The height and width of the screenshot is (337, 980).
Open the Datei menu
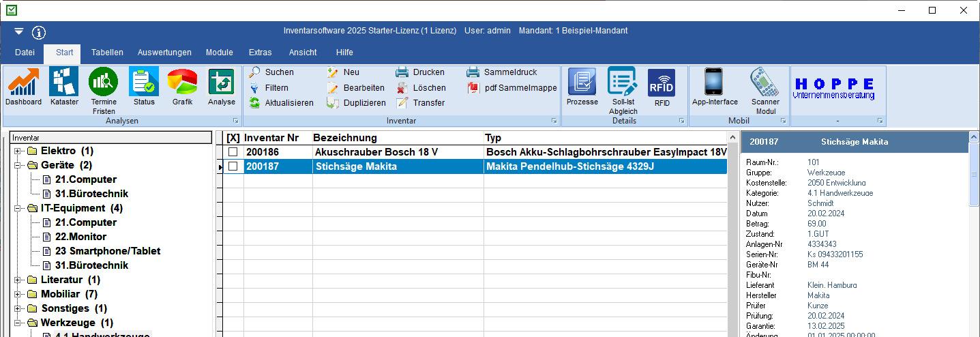click(x=25, y=53)
